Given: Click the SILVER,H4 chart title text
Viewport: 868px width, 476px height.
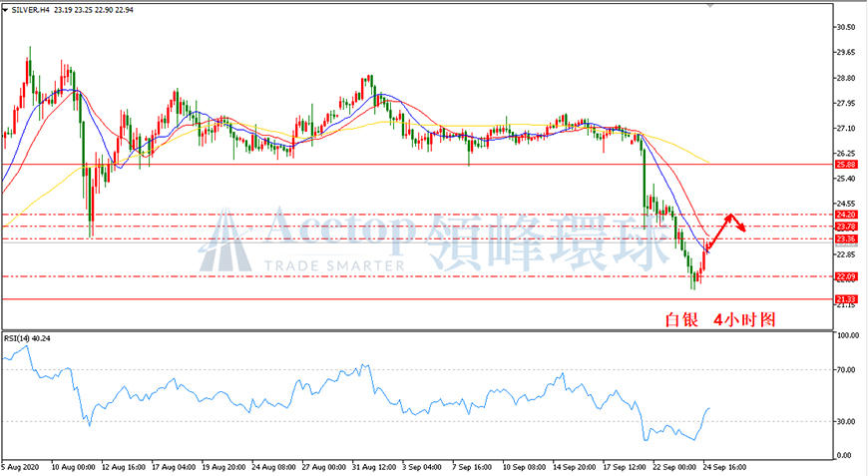Looking at the screenshot, I should point(31,10).
